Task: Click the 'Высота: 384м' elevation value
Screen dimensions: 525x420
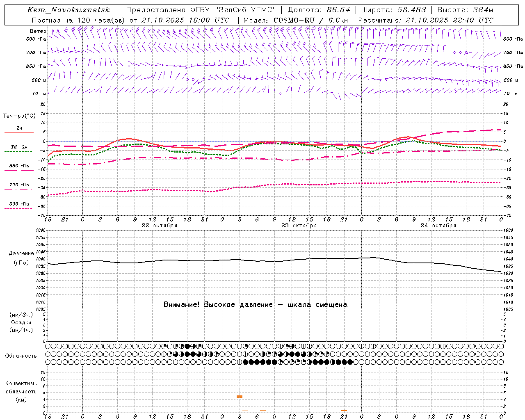Action: tap(466, 10)
